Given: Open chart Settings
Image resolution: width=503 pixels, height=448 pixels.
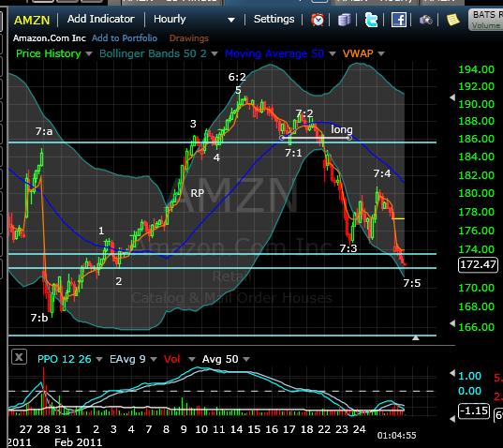Looking at the screenshot, I should click(x=274, y=20).
